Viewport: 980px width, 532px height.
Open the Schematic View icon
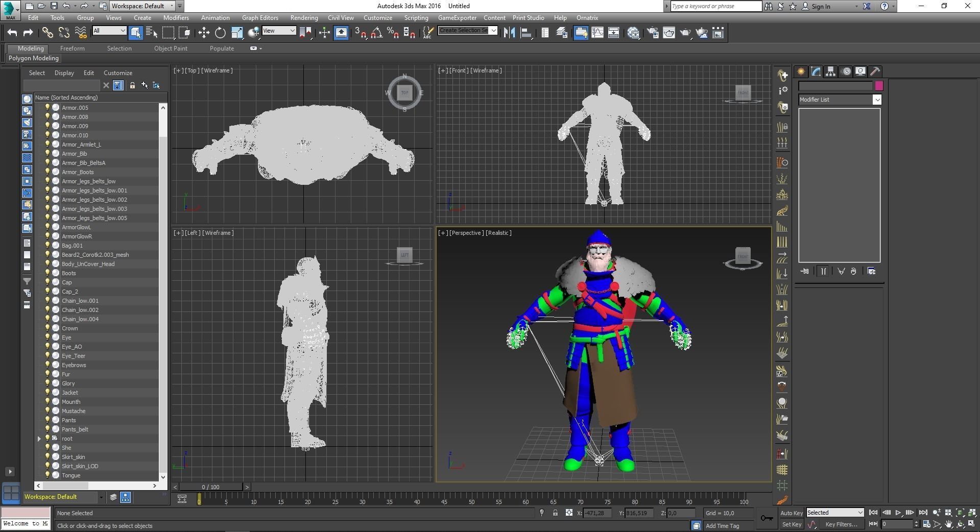(x=613, y=33)
